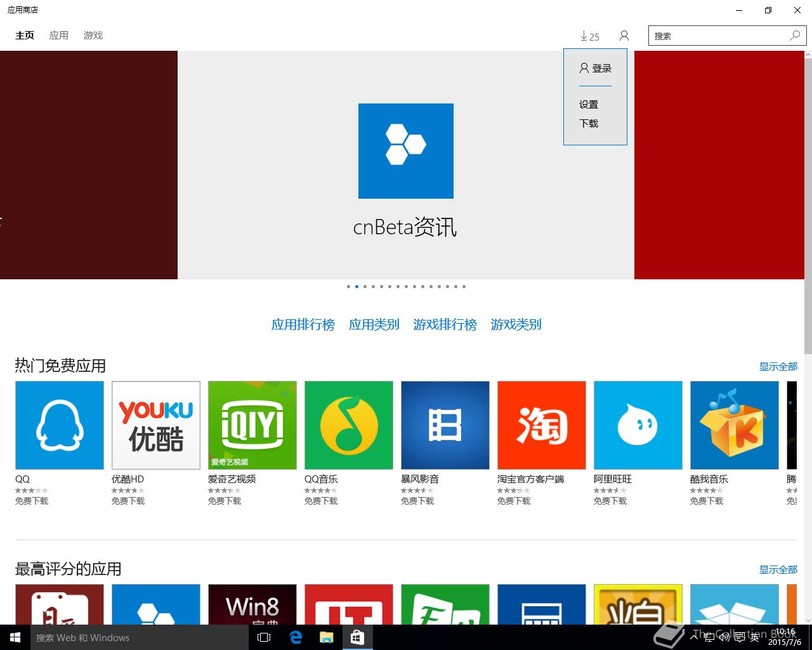Click 显示全部 for 热门免费应用
The width and height of the screenshot is (812, 650).
pyautogui.click(x=778, y=366)
